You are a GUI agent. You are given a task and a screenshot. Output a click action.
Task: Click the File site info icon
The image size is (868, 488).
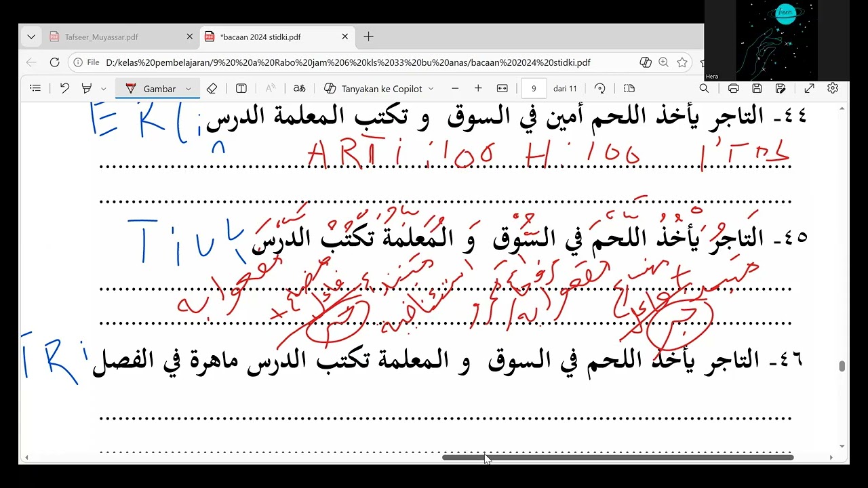click(87, 62)
